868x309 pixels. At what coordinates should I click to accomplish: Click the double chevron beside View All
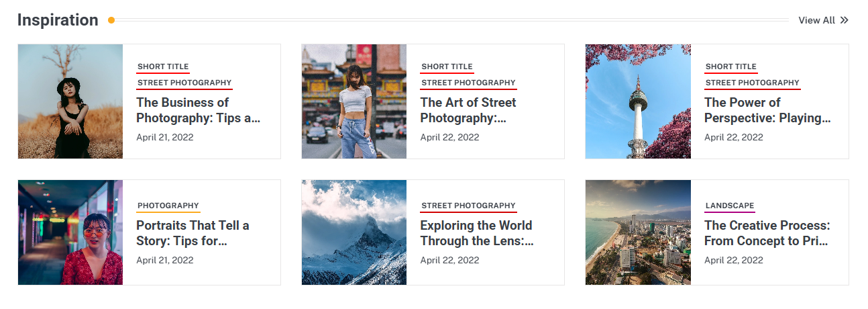(845, 20)
